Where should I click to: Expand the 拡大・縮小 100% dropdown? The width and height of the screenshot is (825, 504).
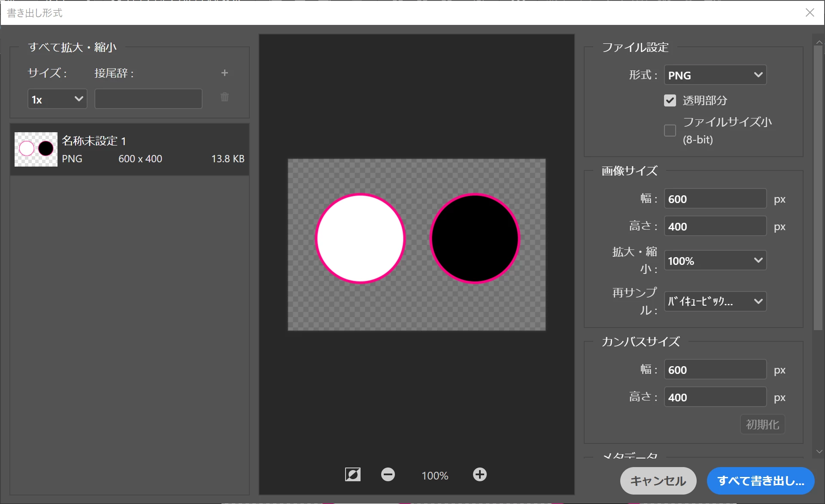click(715, 261)
